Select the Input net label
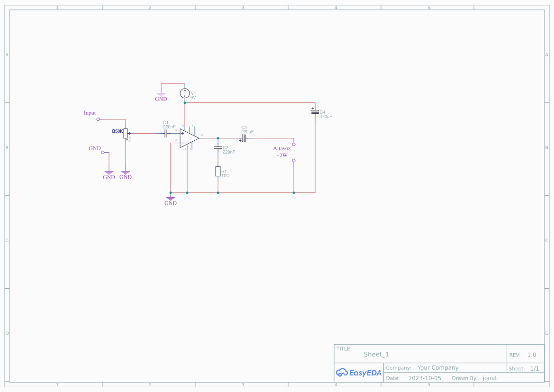The image size is (554, 392). click(90, 113)
